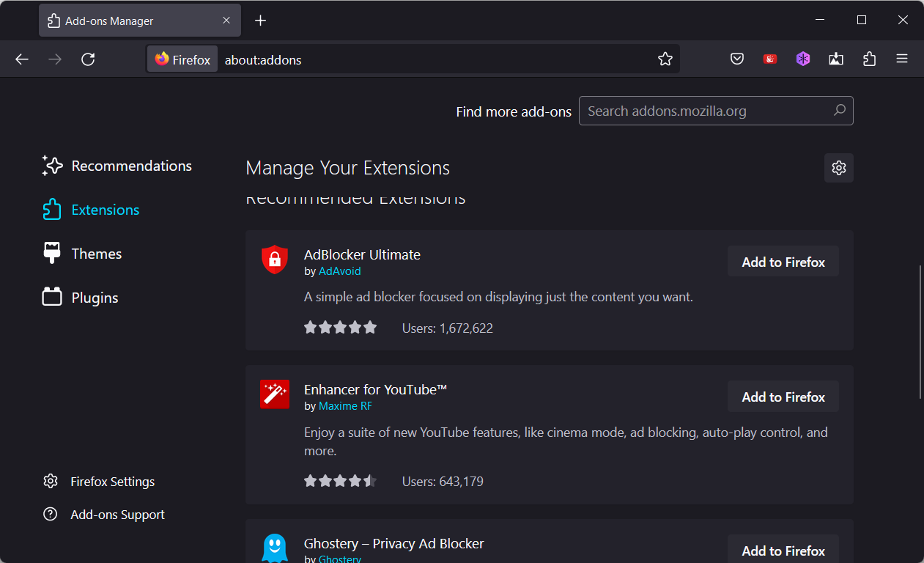
Task: Open the Firefox application menu
Action: (902, 59)
